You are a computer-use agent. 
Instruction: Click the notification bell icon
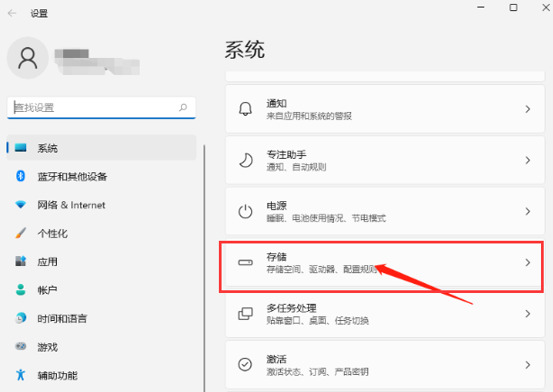click(x=245, y=109)
